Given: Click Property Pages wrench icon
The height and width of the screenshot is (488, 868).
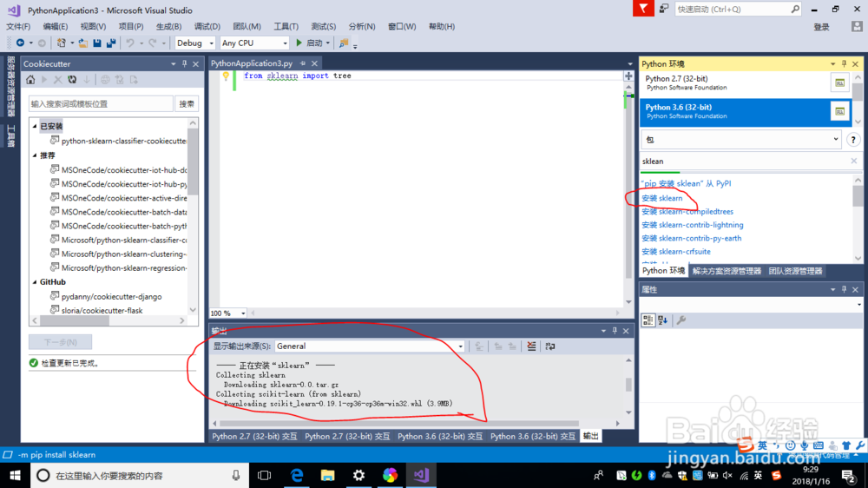Looking at the screenshot, I should click(x=681, y=320).
